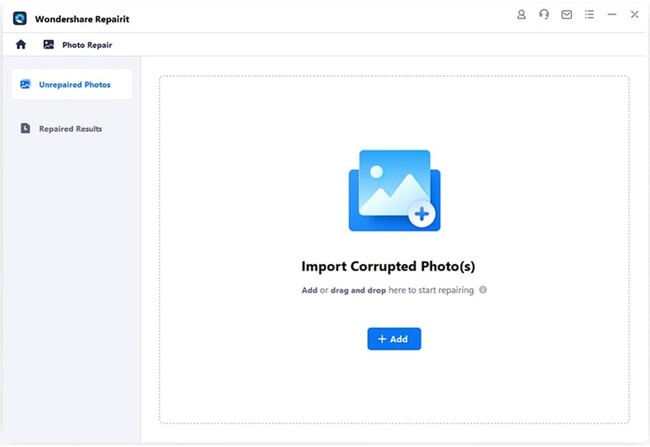Click the drag and drop hint text
The height and width of the screenshot is (447, 650).
point(358,290)
